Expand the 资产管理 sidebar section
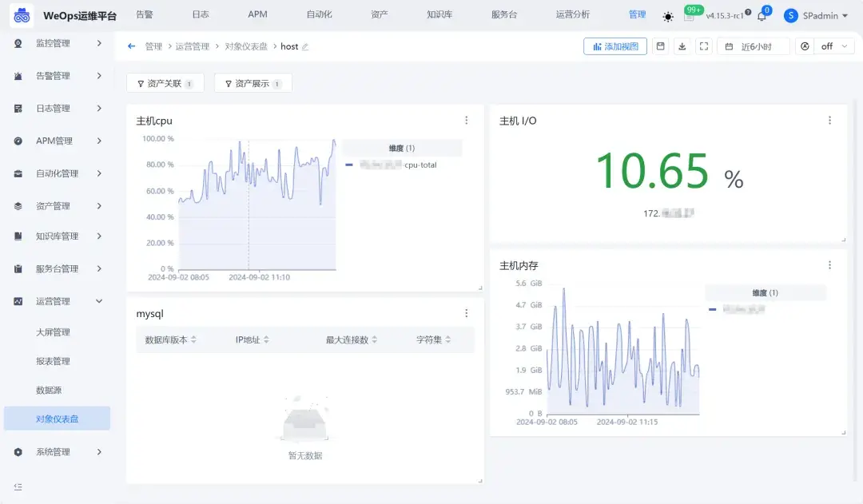 [x=56, y=205]
